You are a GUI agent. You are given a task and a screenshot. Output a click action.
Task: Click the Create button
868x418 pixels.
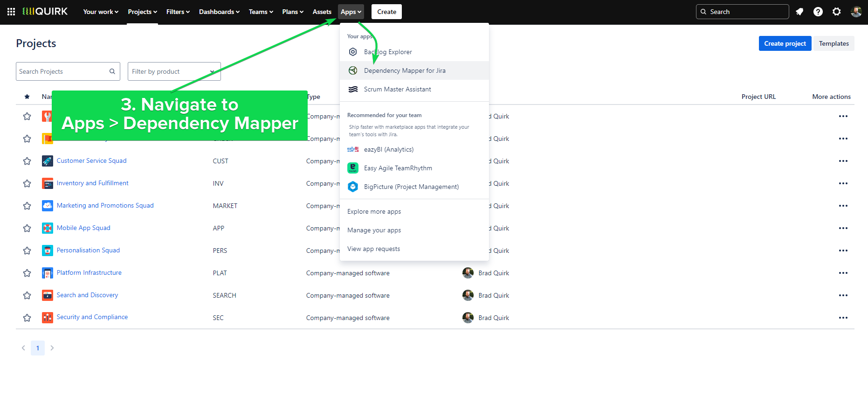point(386,12)
